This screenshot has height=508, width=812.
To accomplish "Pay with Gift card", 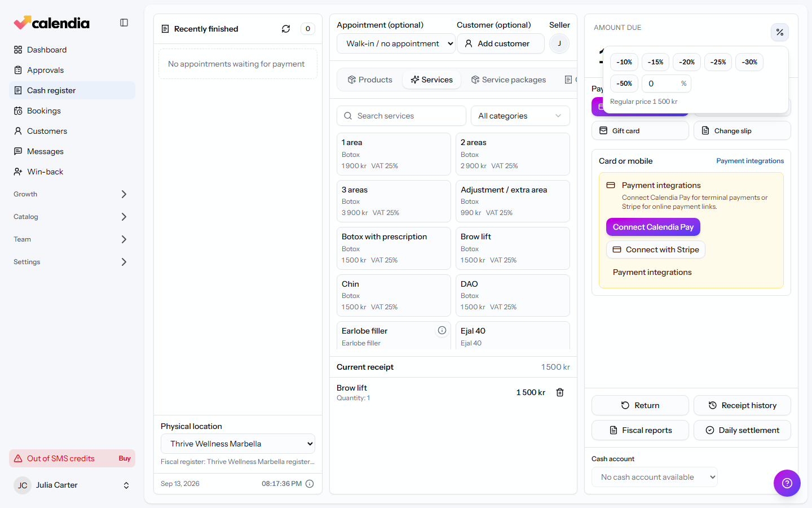I will 640,130.
